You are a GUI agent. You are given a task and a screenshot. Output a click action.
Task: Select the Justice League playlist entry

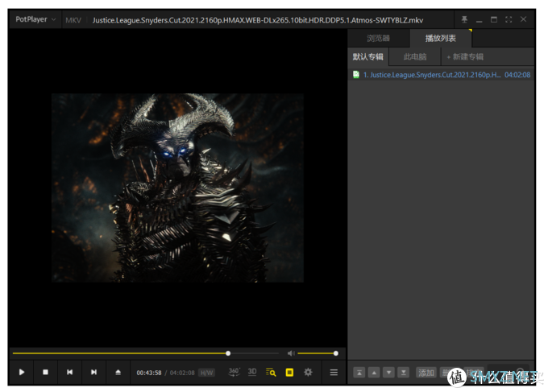point(441,75)
